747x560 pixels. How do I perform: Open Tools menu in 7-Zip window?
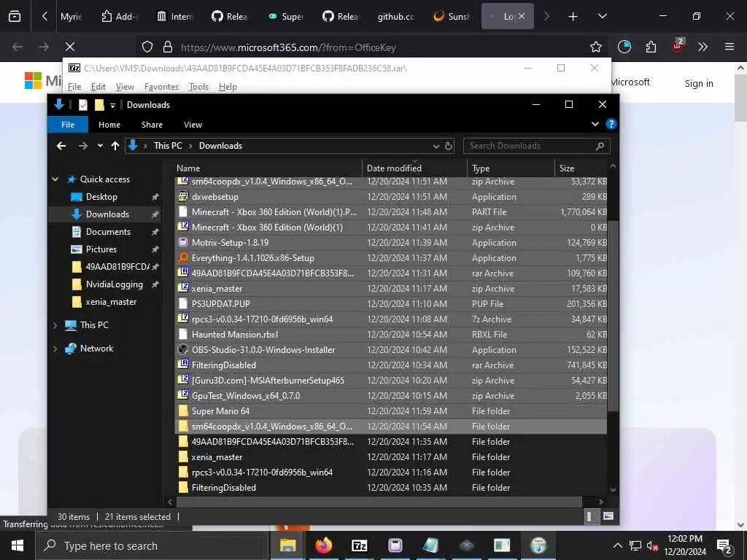point(198,87)
